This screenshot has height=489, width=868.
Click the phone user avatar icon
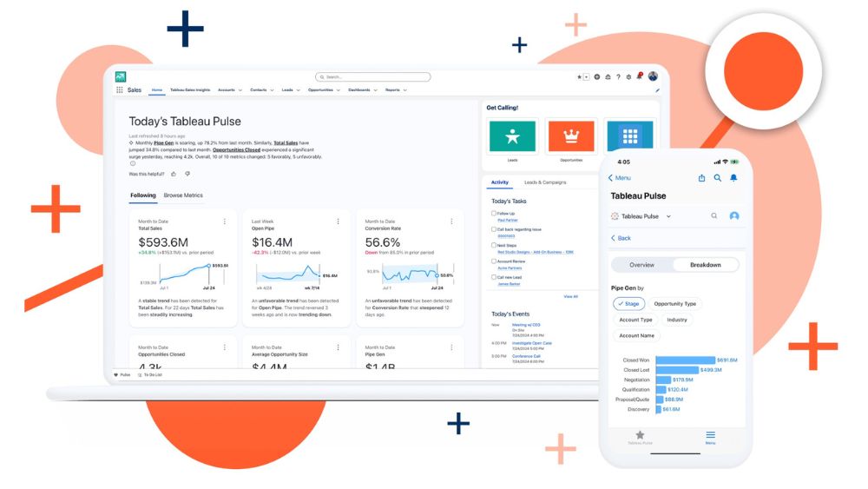tap(734, 216)
